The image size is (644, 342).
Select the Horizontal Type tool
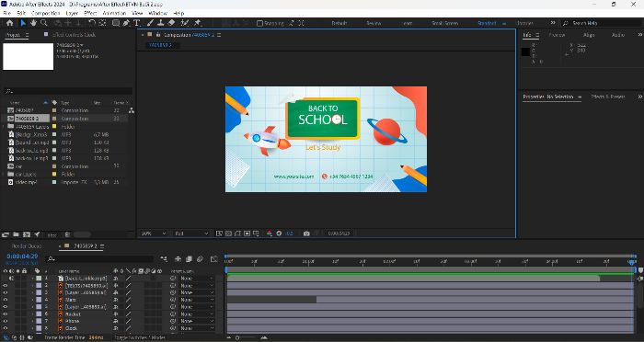[136, 23]
